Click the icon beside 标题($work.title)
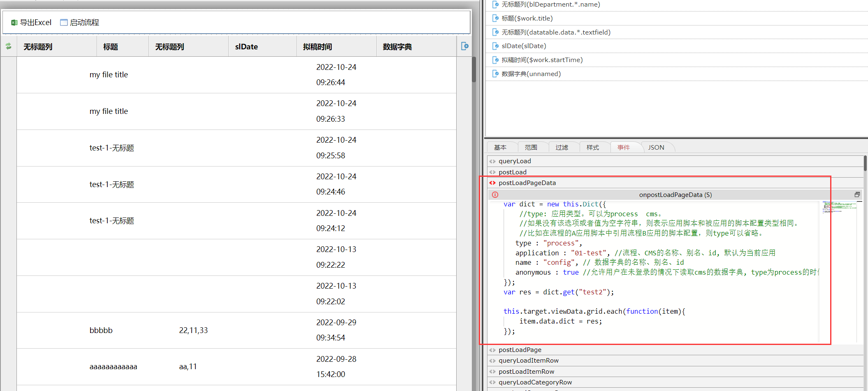Screen dimensions: 868x391 (x=496, y=19)
